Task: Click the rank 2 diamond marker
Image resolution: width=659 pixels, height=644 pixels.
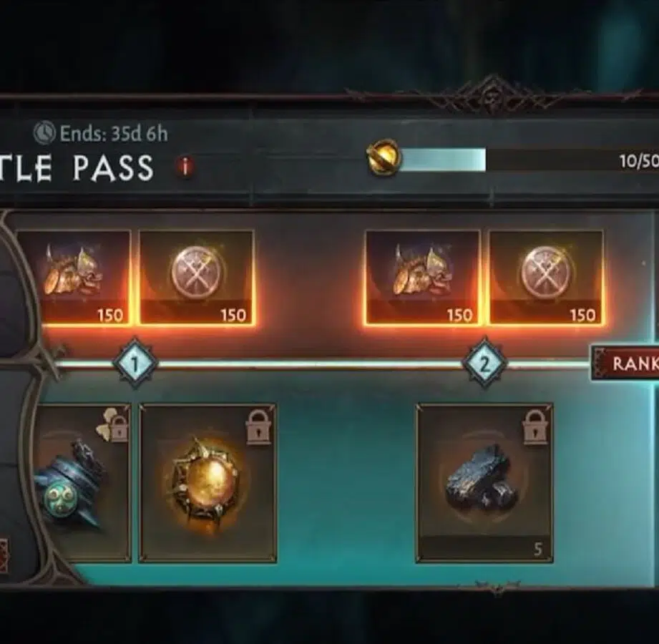Action: pyautogui.click(x=484, y=364)
